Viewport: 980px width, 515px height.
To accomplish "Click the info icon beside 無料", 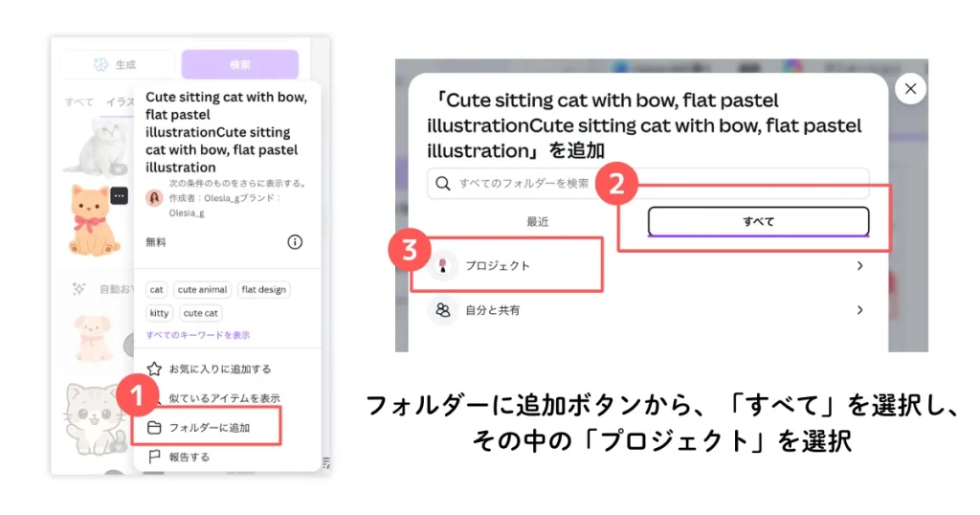I will coord(295,242).
